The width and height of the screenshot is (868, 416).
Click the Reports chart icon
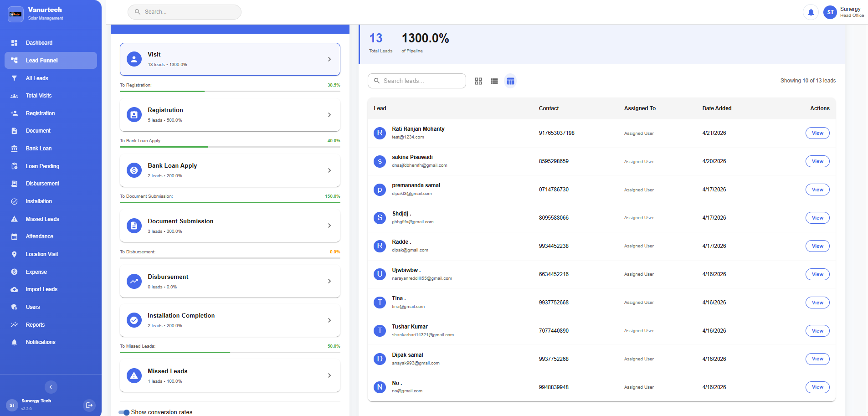[15, 325]
